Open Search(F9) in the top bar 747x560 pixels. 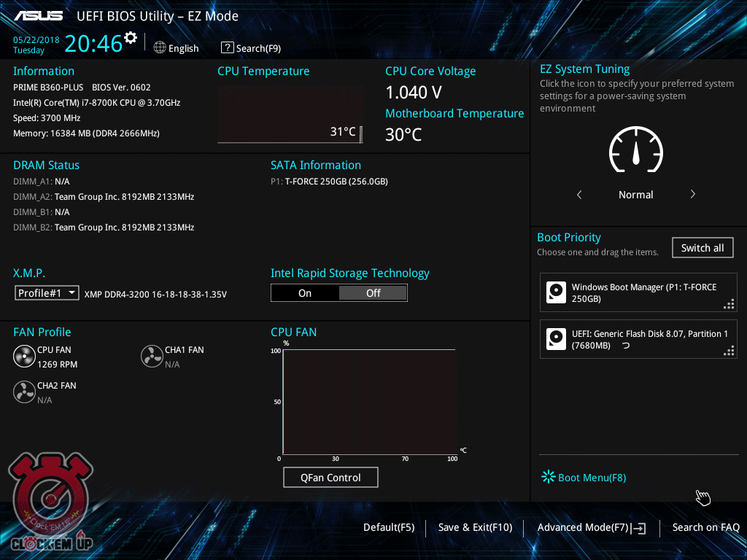tap(251, 48)
